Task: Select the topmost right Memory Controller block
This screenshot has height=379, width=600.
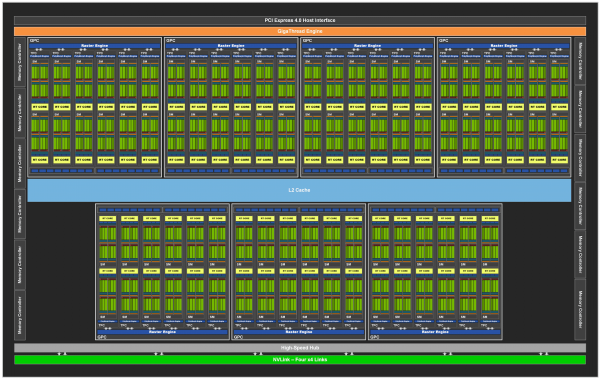Action: coord(580,60)
